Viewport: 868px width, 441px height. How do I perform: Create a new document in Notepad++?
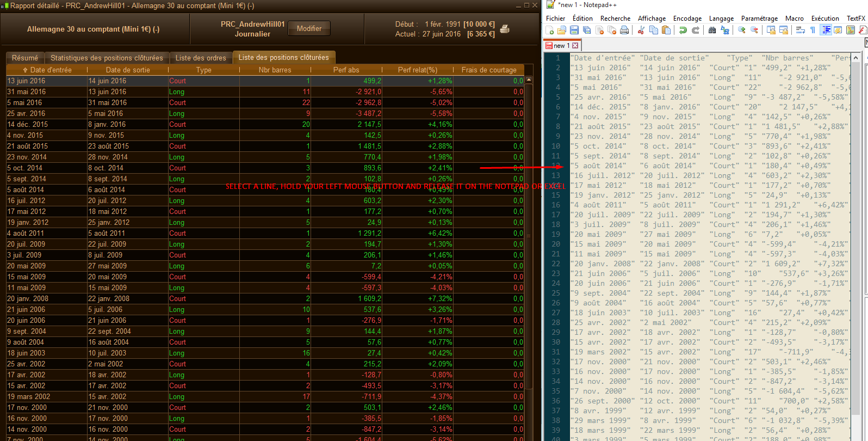(x=550, y=30)
